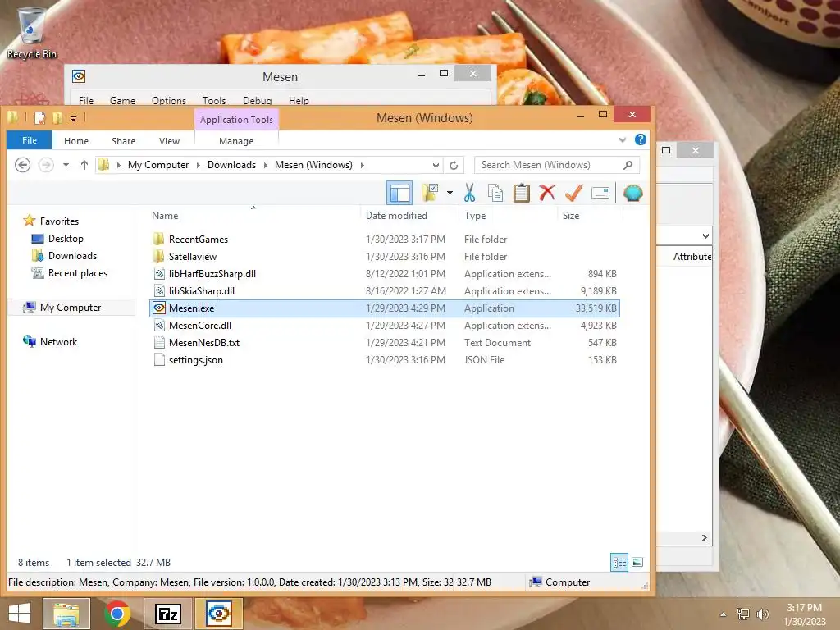Image resolution: width=840 pixels, height=630 pixels.
Task: Click the Application Tools contextual tab
Action: click(x=236, y=120)
